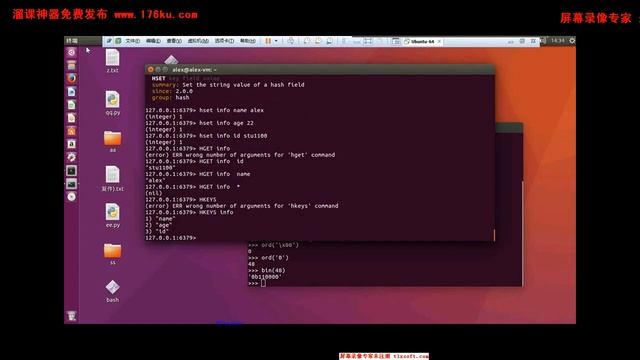
Task: Close the alex@alex-vm terminal window
Action: pyautogui.click(x=151, y=70)
